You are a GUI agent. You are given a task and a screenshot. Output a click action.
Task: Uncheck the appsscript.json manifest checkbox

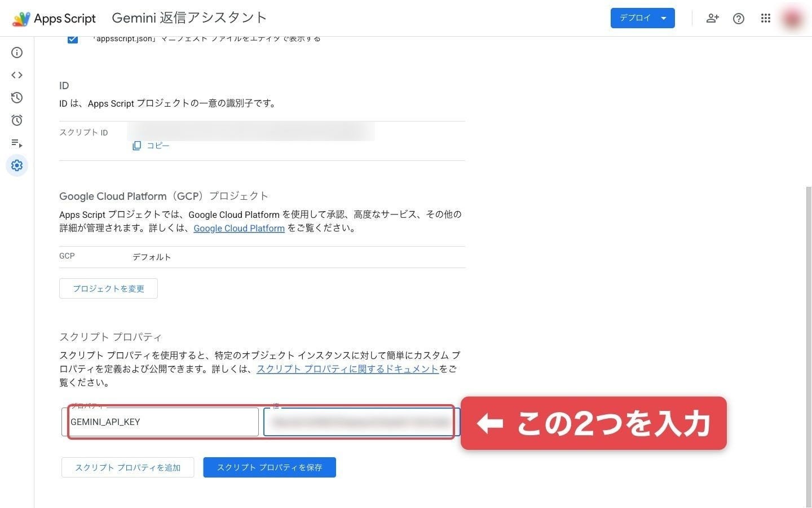[x=73, y=38]
